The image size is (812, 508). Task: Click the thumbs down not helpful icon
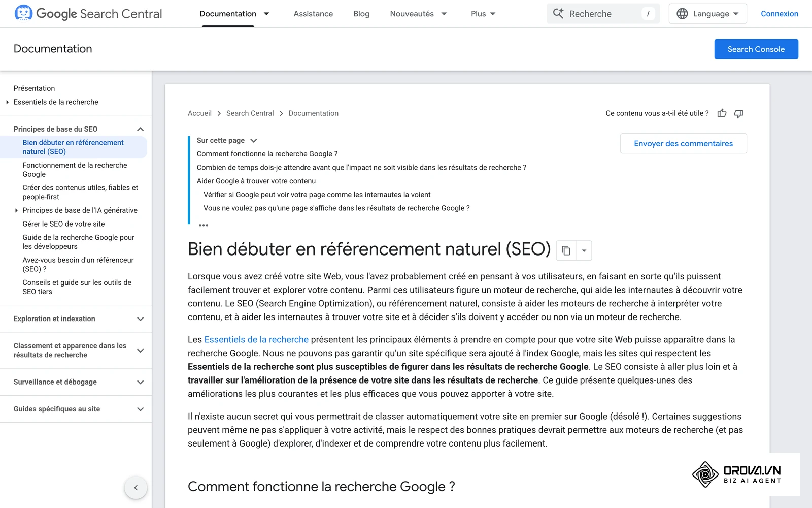click(738, 113)
